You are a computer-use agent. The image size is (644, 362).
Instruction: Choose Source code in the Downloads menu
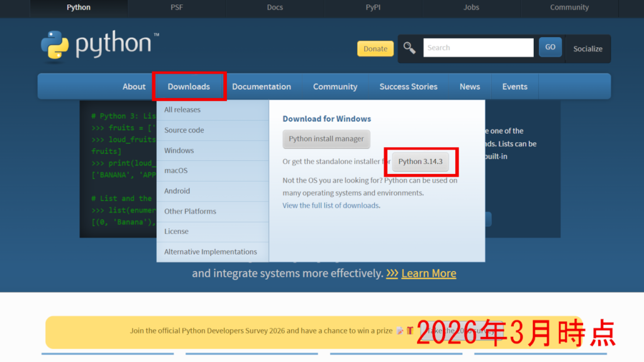pyautogui.click(x=184, y=130)
